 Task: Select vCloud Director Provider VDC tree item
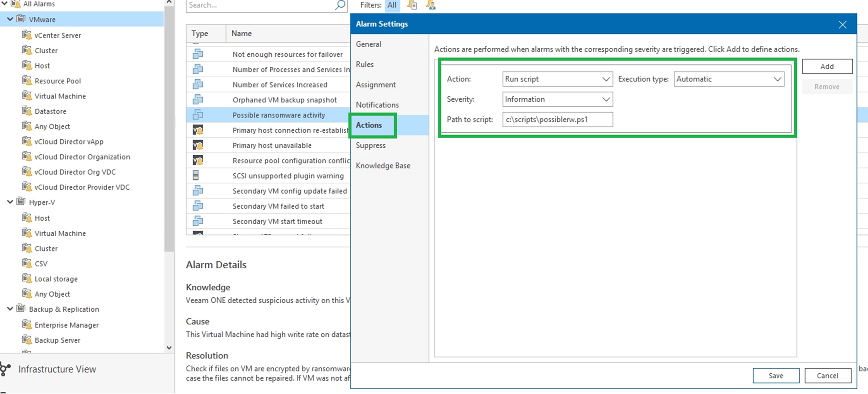pyautogui.click(x=82, y=187)
